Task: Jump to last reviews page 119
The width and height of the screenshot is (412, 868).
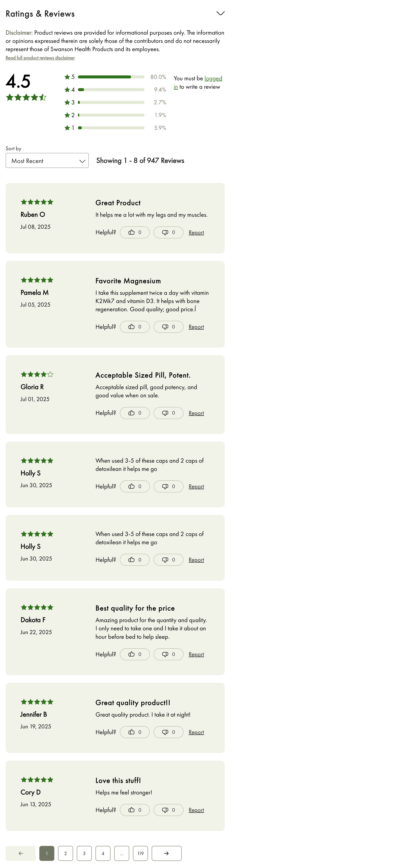Action: [141, 853]
